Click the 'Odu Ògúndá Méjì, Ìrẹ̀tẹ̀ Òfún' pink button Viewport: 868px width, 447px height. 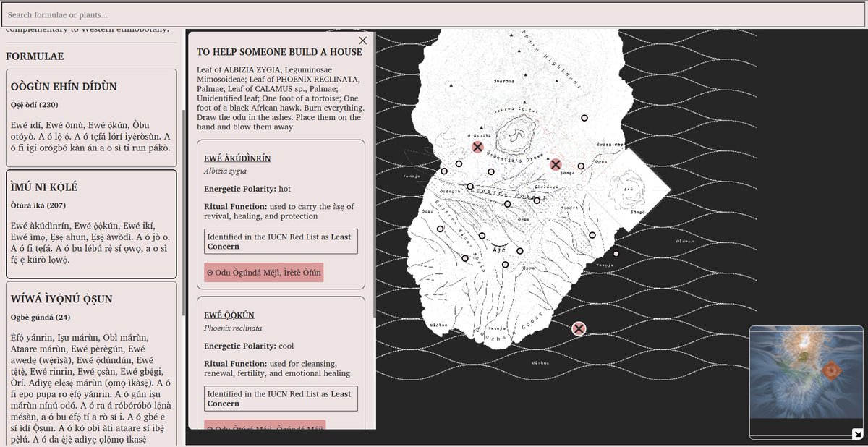[x=263, y=273]
